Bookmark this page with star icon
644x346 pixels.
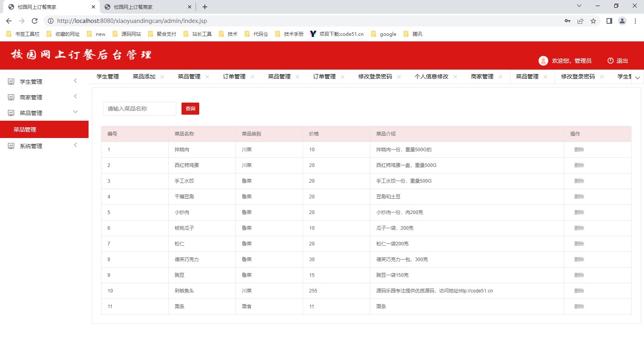(593, 21)
